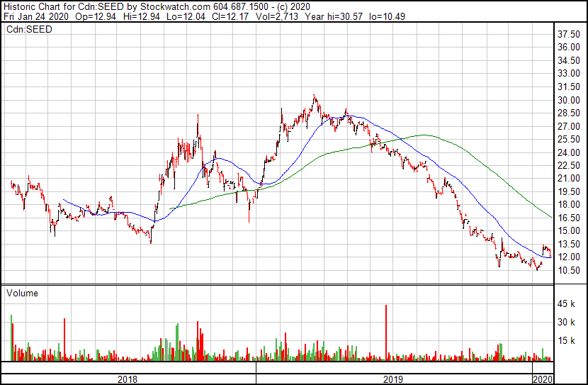Image resolution: width=588 pixels, height=385 pixels.
Task: Click the Volume panel label
Action: [x=22, y=293]
